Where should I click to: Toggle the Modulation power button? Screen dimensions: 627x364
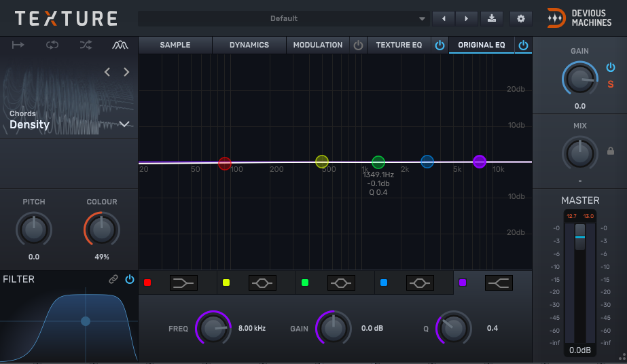[358, 45]
